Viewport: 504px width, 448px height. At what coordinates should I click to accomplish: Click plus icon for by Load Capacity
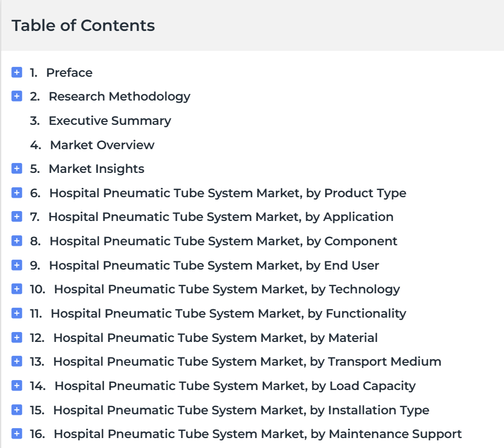click(17, 386)
